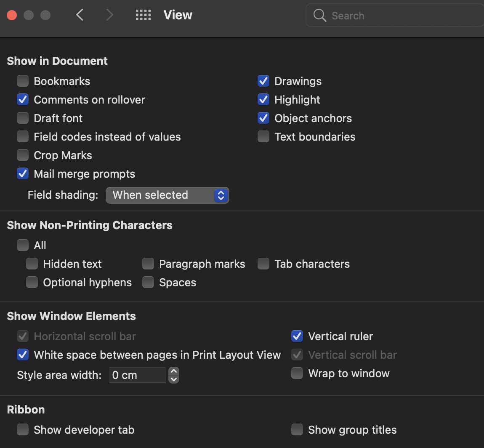Screen dimensions: 484x448
Task: Enable the Bookmarks checkbox
Action: point(23,81)
